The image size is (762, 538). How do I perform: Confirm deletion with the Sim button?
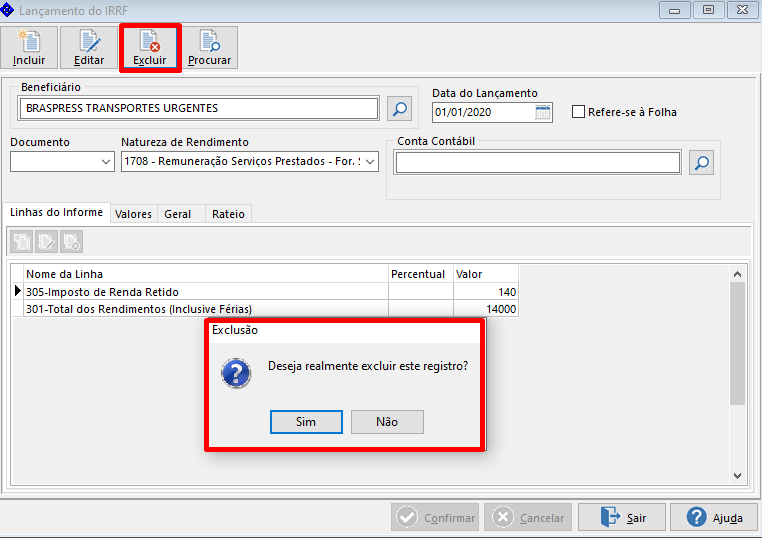coord(306,422)
